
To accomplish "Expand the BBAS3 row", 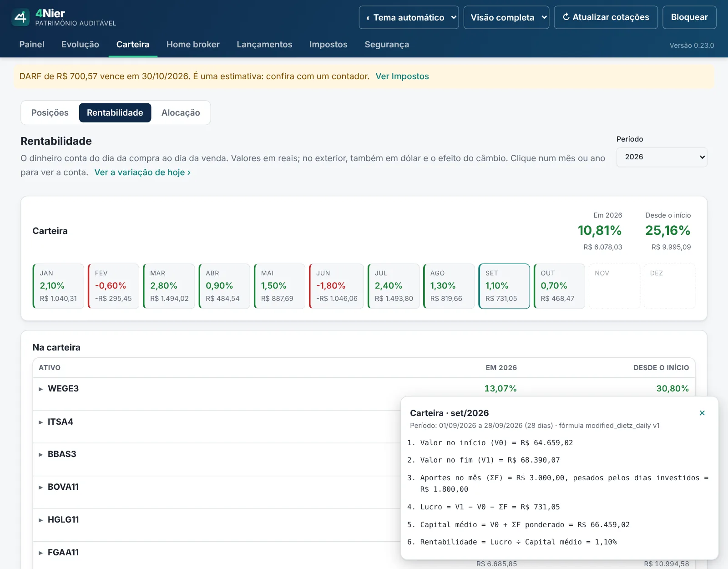I will pyautogui.click(x=40, y=454).
